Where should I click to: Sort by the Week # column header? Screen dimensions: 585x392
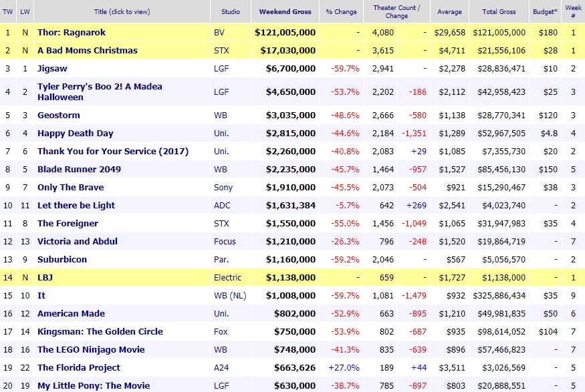tap(573, 11)
